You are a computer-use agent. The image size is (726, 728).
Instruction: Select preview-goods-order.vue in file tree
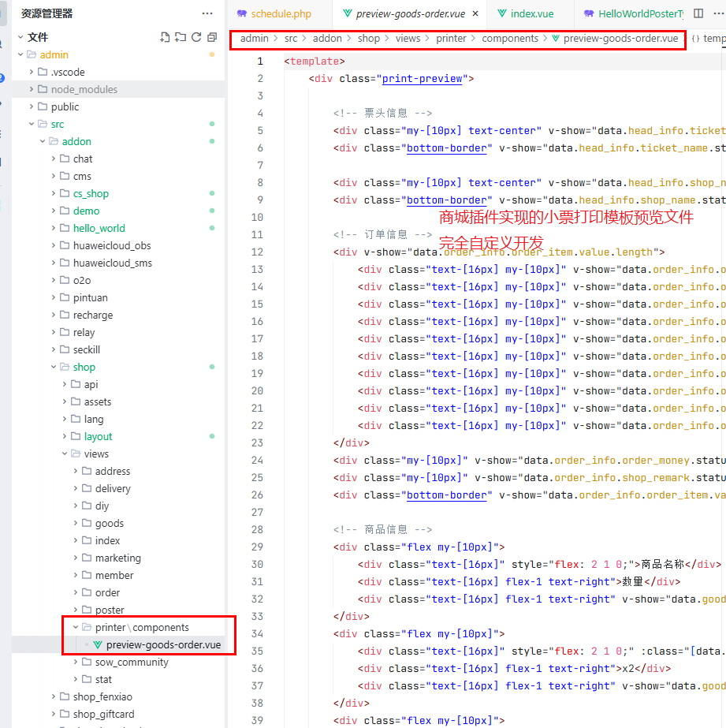(x=163, y=644)
